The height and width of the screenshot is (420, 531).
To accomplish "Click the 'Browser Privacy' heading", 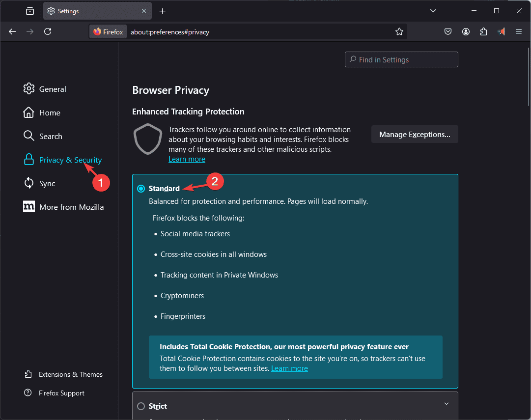I will pyautogui.click(x=170, y=90).
